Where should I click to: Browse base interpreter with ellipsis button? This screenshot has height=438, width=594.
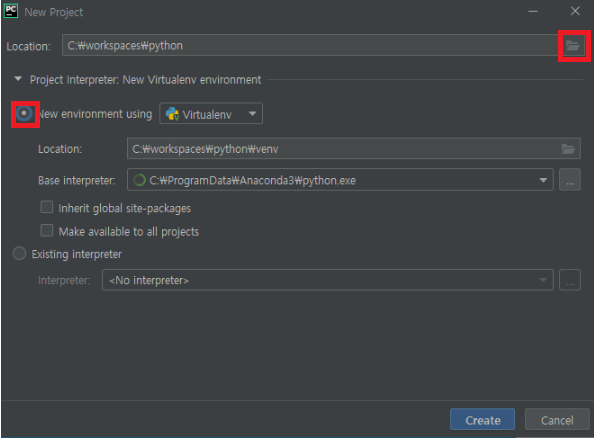point(570,180)
